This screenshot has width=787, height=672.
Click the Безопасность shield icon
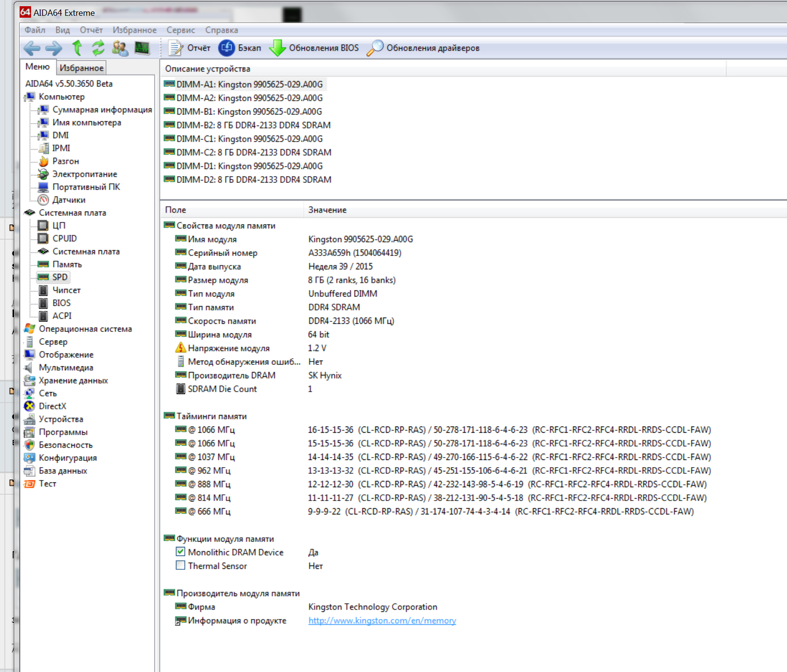click(30, 445)
